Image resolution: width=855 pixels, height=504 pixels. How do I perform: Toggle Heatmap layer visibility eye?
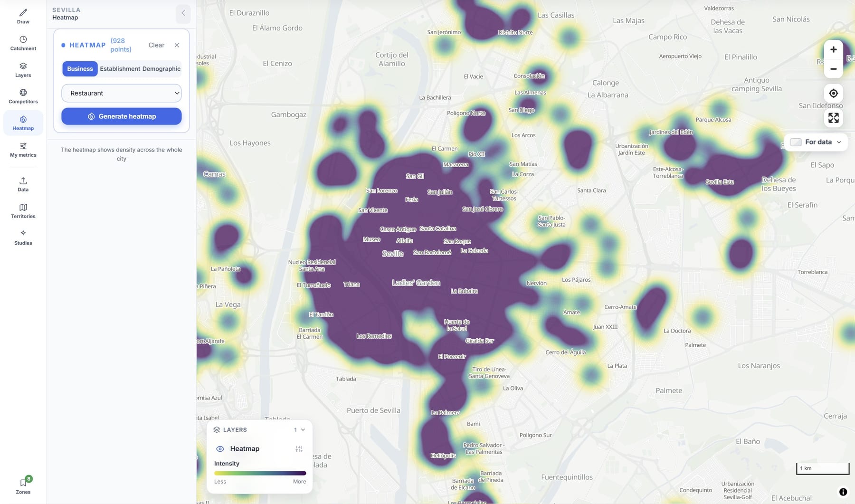[220, 449]
